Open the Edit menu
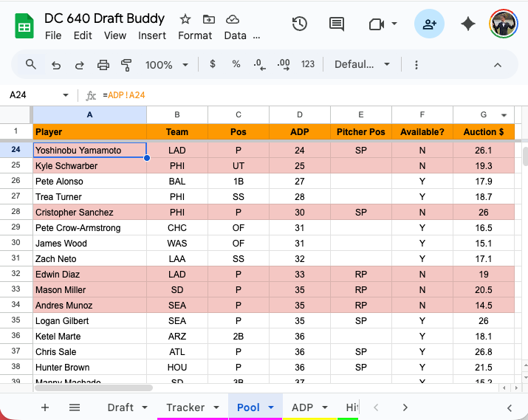This screenshot has width=528, height=420. [83, 35]
